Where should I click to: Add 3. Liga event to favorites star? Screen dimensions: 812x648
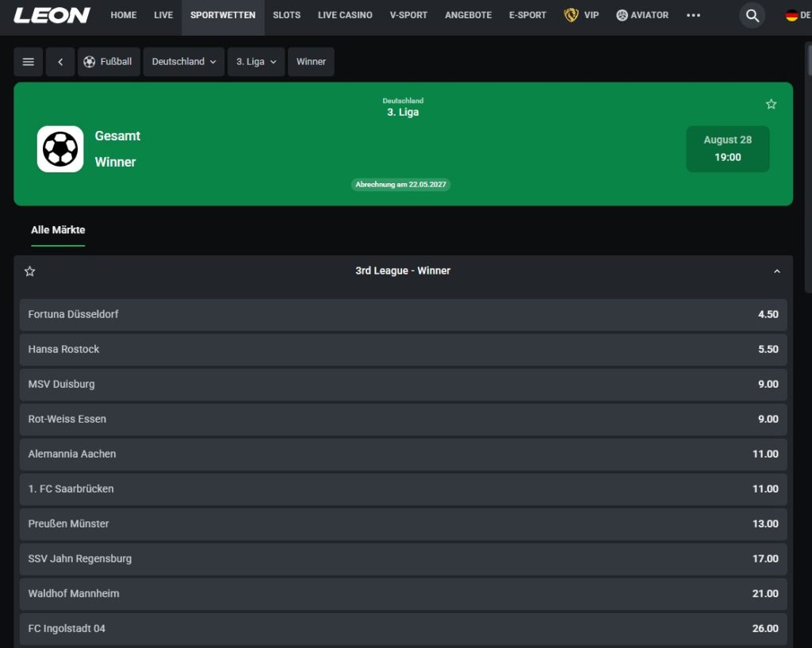coord(771,104)
